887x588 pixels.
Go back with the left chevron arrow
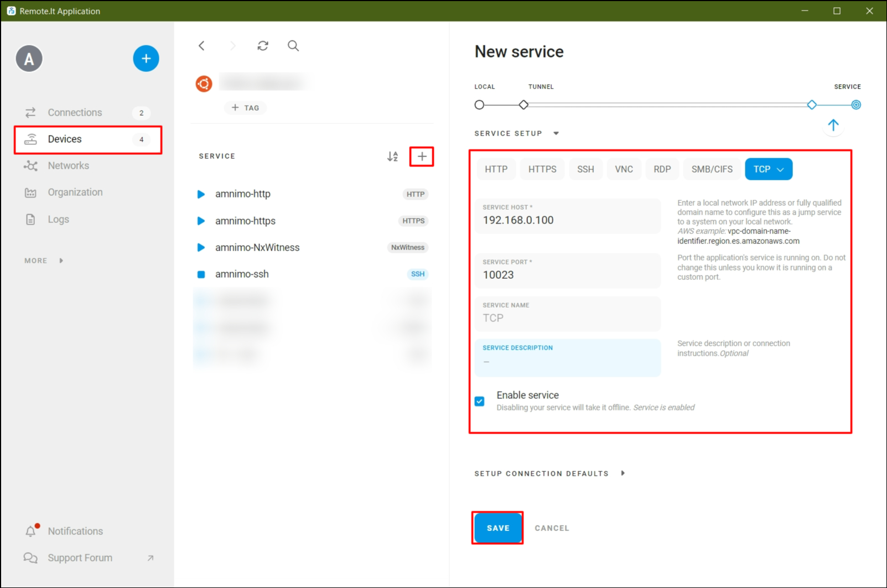pos(202,46)
